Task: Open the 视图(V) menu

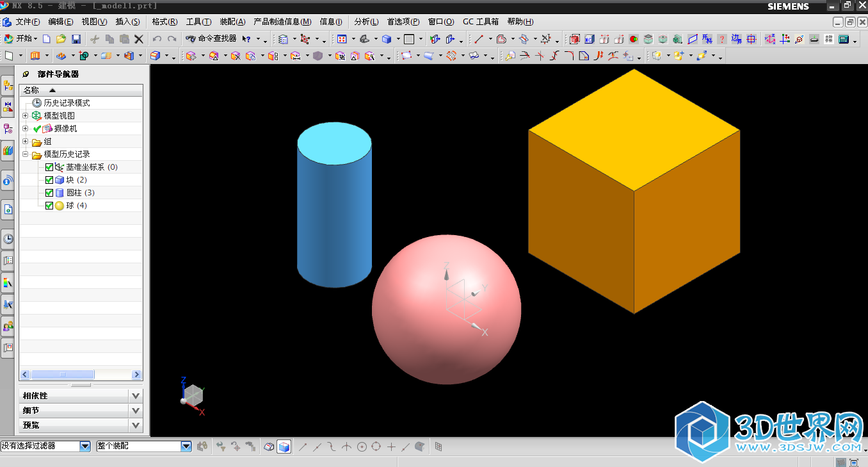Action: point(94,22)
